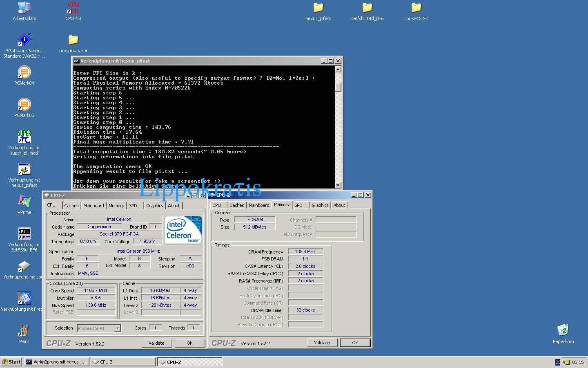Screen dimensions: 588x368
Task: Switch to CPU tab in right CPU-Z
Action: coord(216,205)
